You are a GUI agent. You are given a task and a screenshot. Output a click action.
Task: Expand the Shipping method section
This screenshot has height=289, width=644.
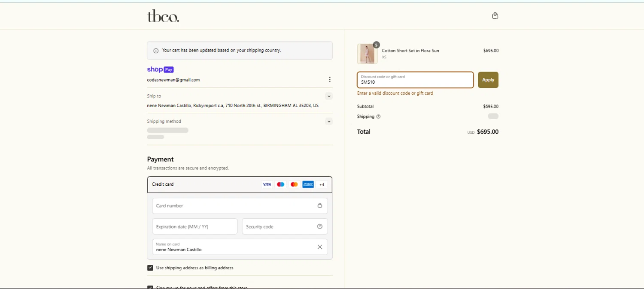(x=328, y=121)
